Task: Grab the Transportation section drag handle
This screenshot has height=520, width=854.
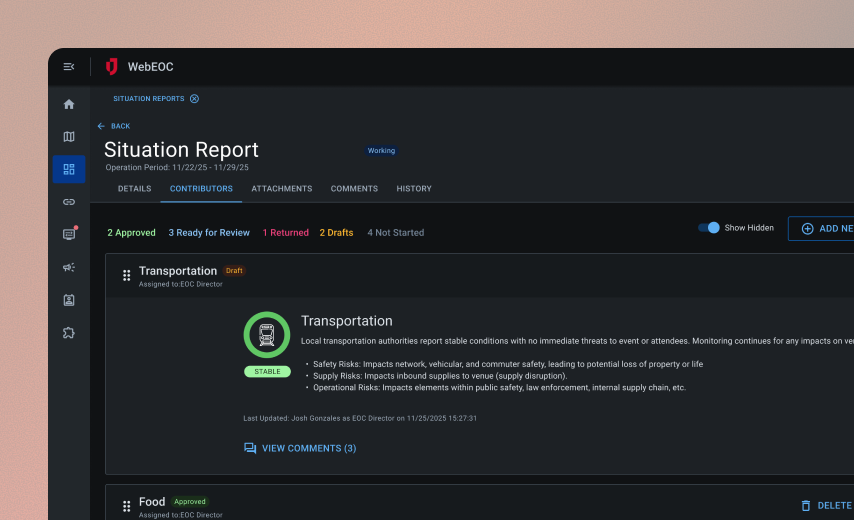Action: point(127,275)
